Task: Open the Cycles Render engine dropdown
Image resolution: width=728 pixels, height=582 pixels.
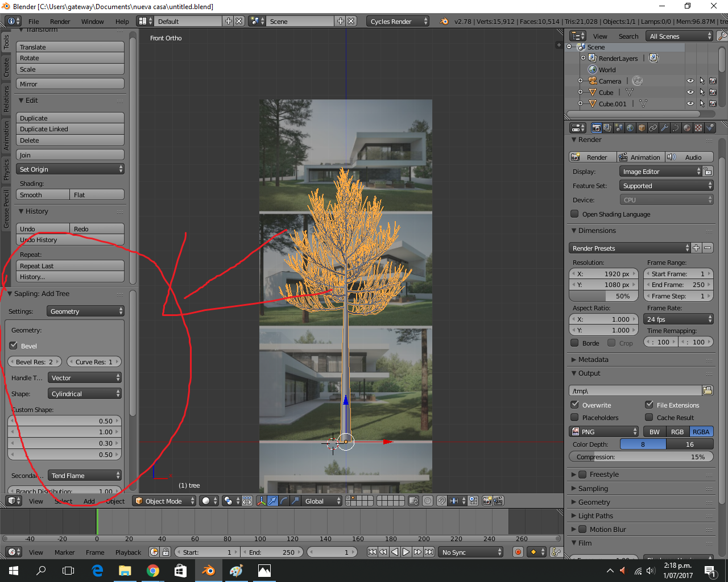Action: pos(398,21)
